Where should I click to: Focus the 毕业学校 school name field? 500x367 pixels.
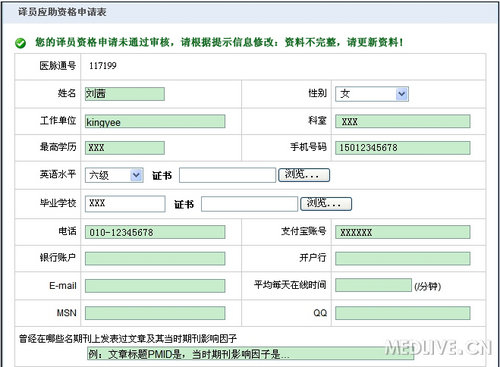125,204
